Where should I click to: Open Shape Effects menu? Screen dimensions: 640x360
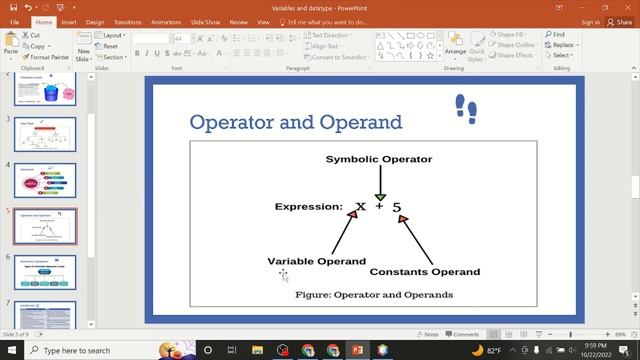tap(512, 55)
